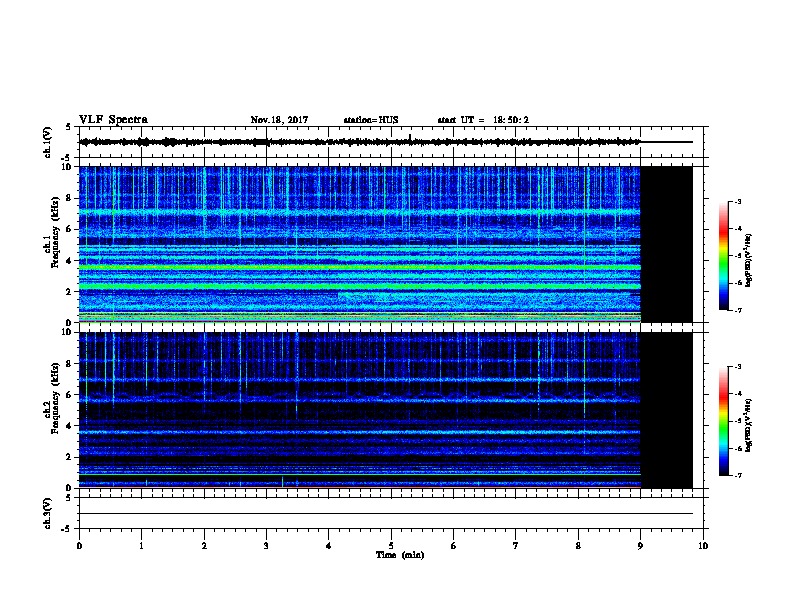This screenshot has width=792, height=612.
Task: Click the "10" kHz tick of ch.1 spectrogram
Action: click(x=67, y=167)
